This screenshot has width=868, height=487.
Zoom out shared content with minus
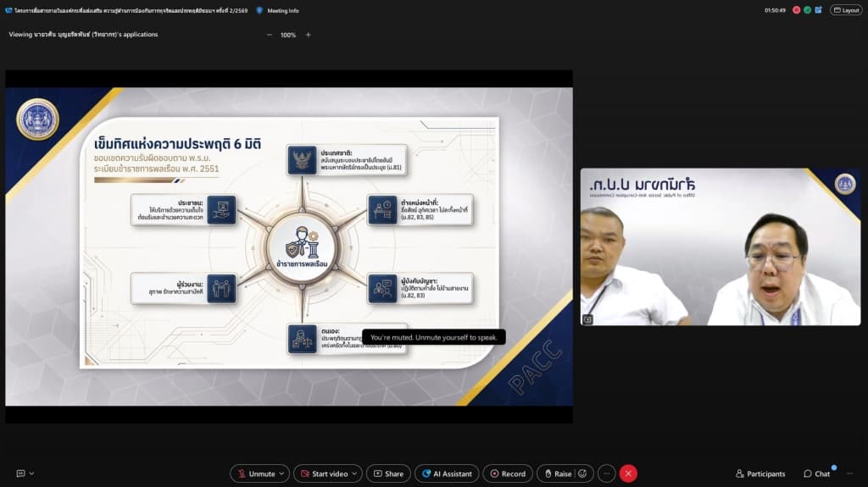(x=270, y=35)
